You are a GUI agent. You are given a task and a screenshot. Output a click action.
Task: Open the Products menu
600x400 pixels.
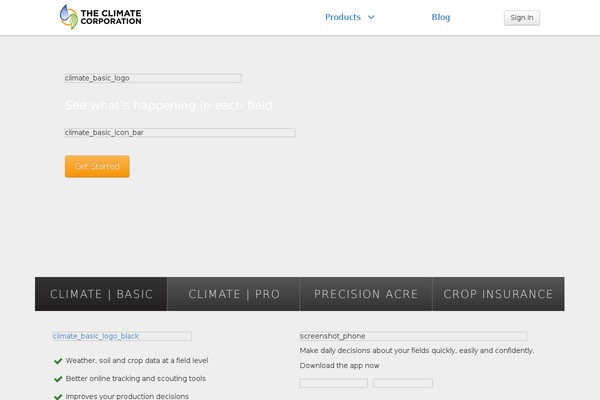click(343, 17)
